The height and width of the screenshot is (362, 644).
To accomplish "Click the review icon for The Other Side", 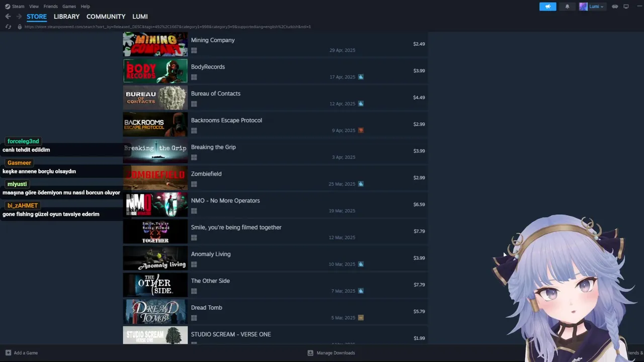I will (x=361, y=291).
